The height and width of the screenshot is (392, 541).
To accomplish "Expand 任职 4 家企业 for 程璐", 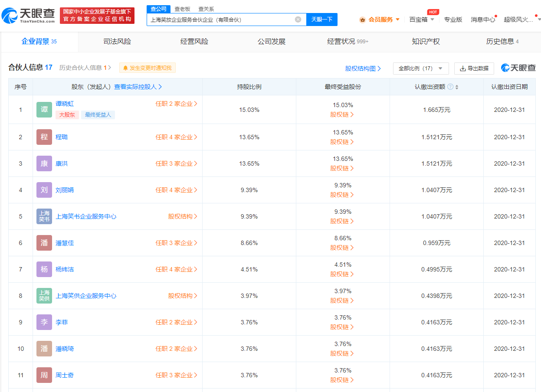I will pyautogui.click(x=177, y=137).
